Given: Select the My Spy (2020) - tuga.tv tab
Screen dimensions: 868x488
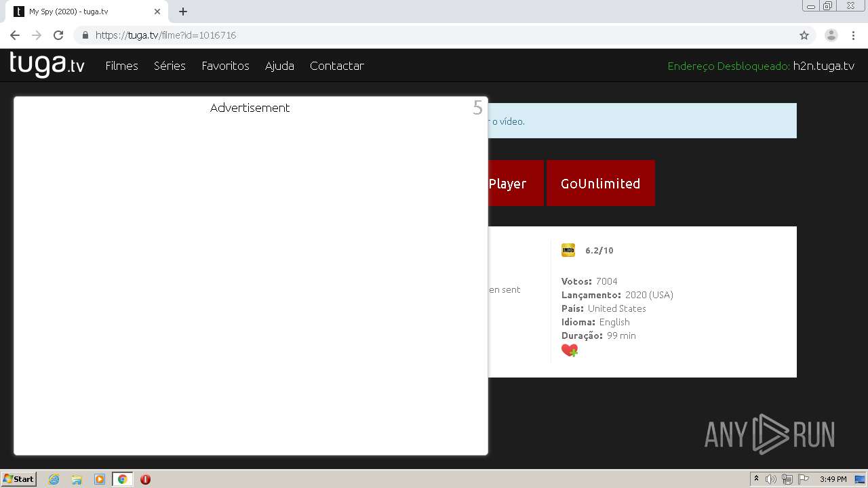Looking at the screenshot, I should tap(88, 12).
